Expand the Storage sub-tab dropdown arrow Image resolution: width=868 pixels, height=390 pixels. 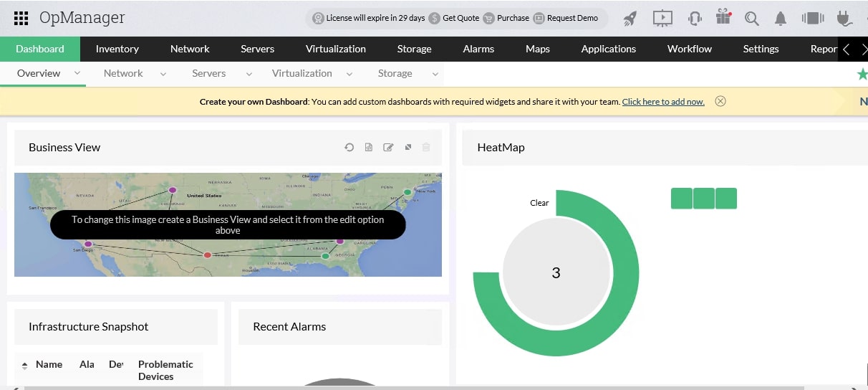[x=435, y=73]
